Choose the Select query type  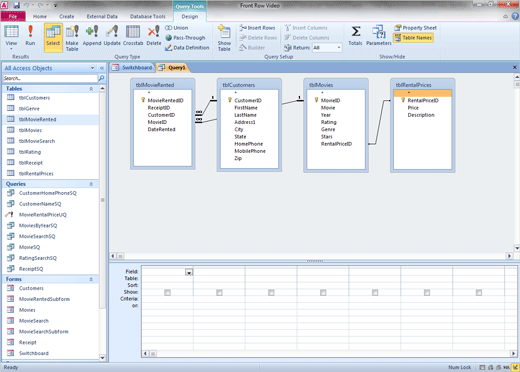pyautogui.click(x=53, y=37)
